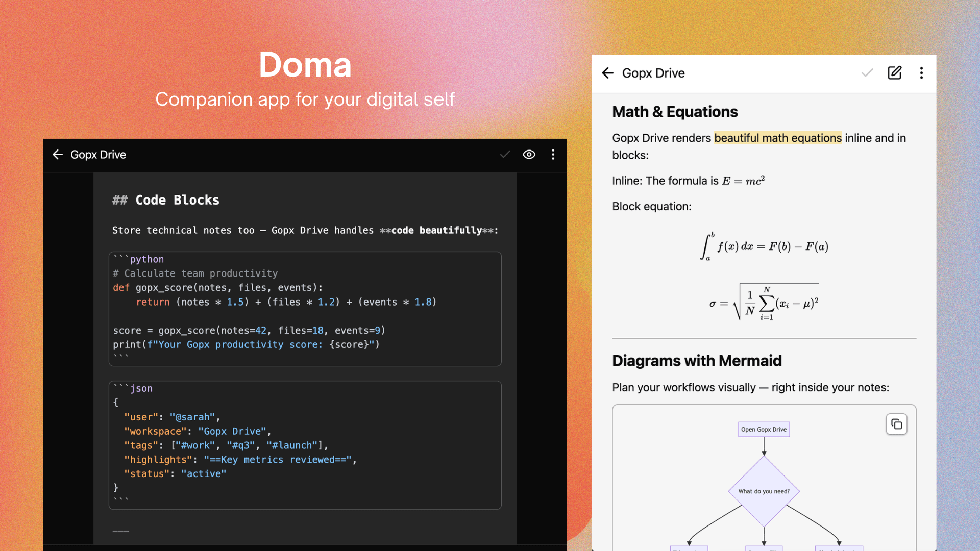
Task: Open three-dot menu in light preview window
Action: (921, 73)
